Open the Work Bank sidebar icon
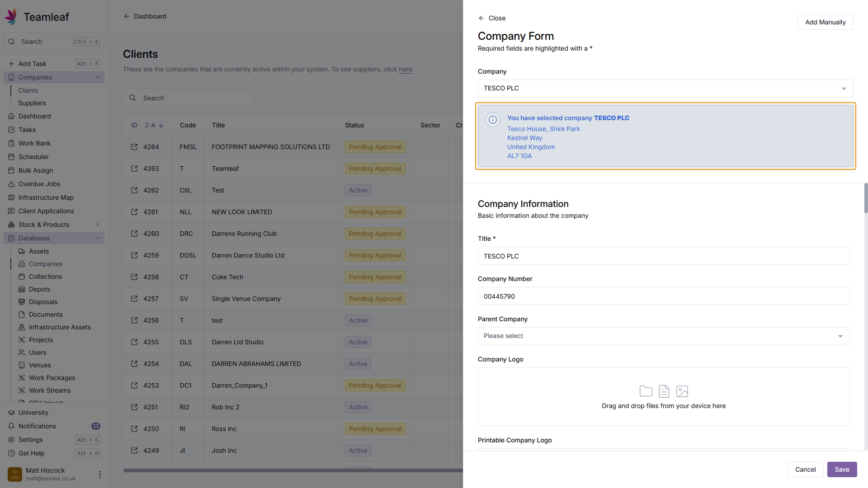 (11, 143)
